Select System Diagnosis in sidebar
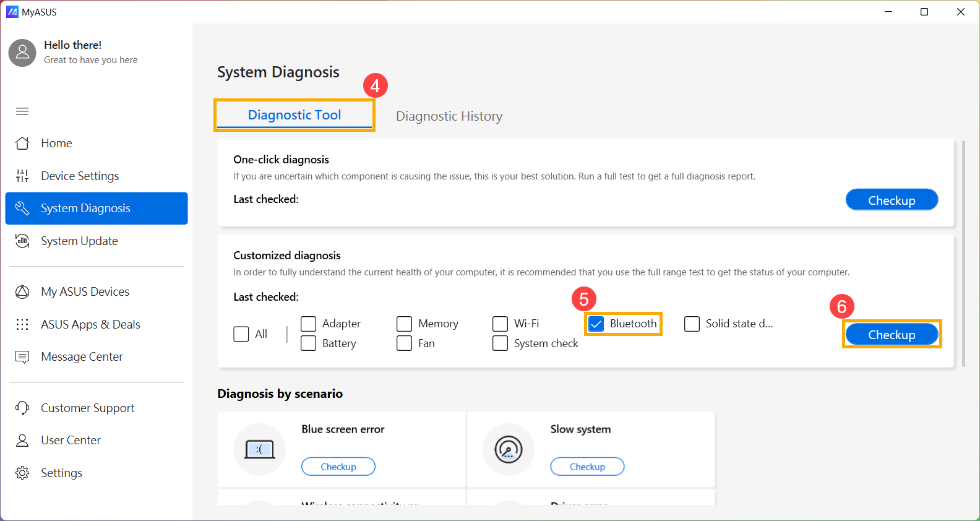The height and width of the screenshot is (521, 980). [x=97, y=208]
